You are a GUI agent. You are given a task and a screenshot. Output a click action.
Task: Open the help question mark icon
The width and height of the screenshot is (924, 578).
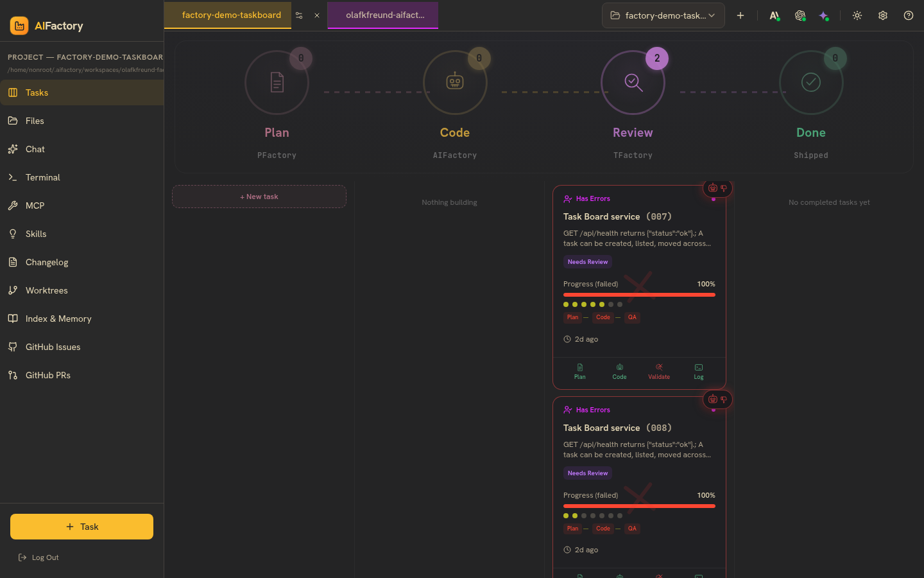(x=909, y=15)
